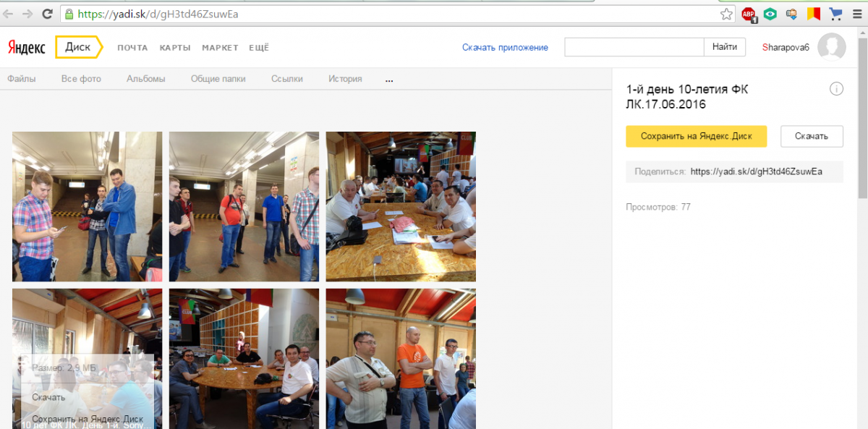
Task: Go to Маркет service
Action: (x=220, y=48)
